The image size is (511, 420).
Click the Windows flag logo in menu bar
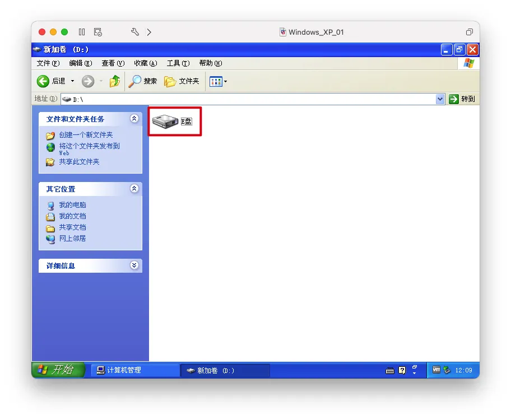pos(468,63)
